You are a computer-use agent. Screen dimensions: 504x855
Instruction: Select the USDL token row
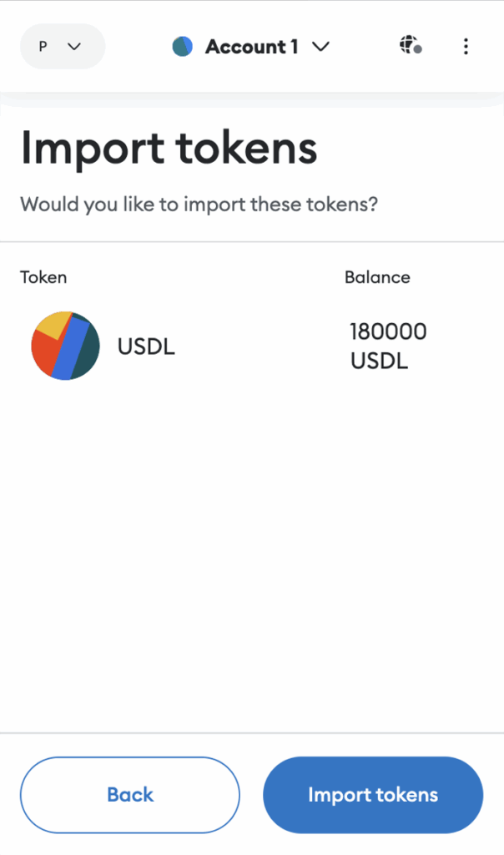tap(252, 347)
